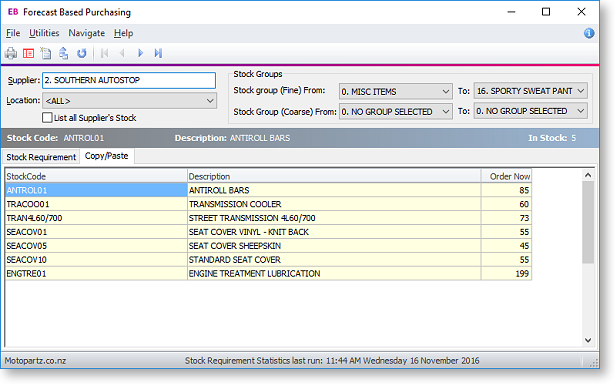Click the STANDARD SEAT COVER cell
The image size is (615, 384).
pyautogui.click(x=334, y=260)
